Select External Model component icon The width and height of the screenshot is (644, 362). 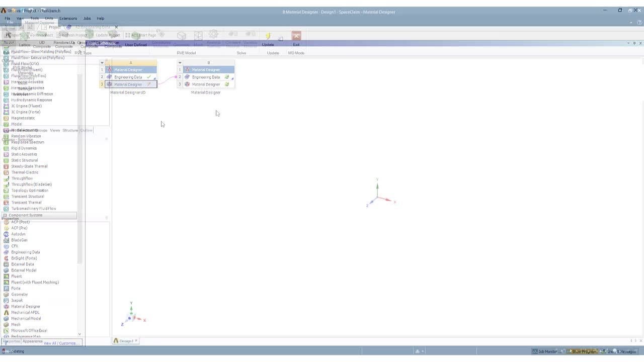pos(6,270)
